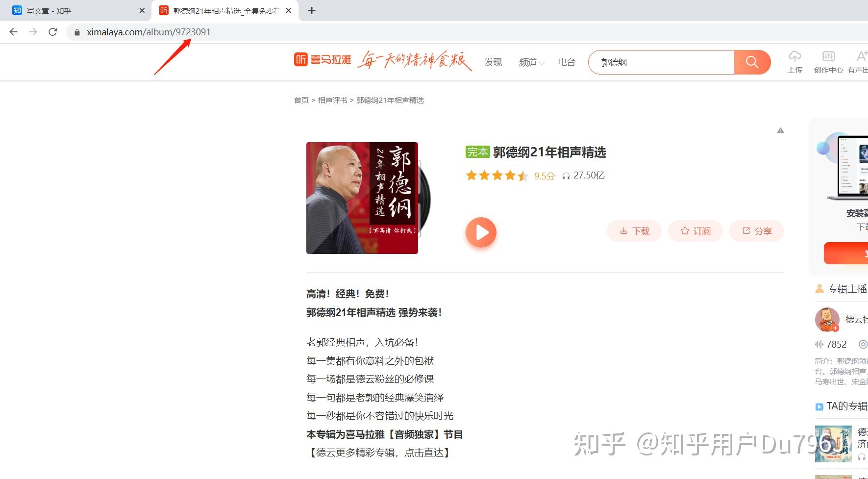Click the 下载 download button
The width and height of the screenshot is (868, 479).
(x=634, y=231)
